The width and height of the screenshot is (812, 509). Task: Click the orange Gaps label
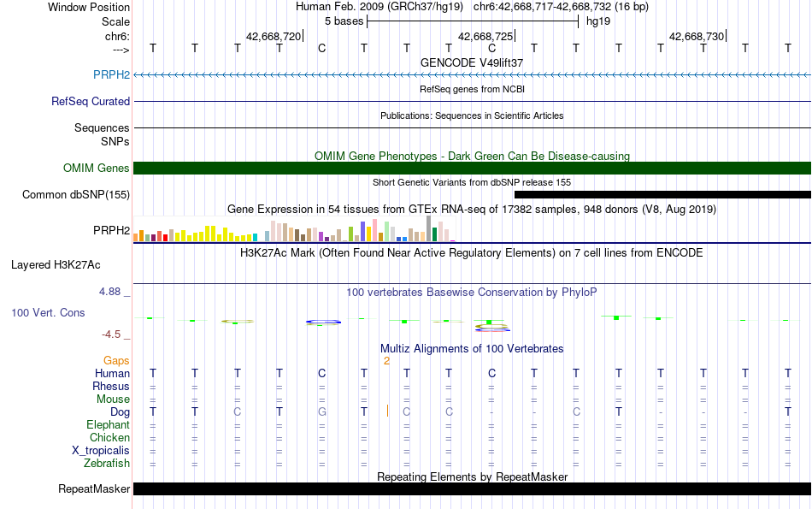(x=116, y=360)
